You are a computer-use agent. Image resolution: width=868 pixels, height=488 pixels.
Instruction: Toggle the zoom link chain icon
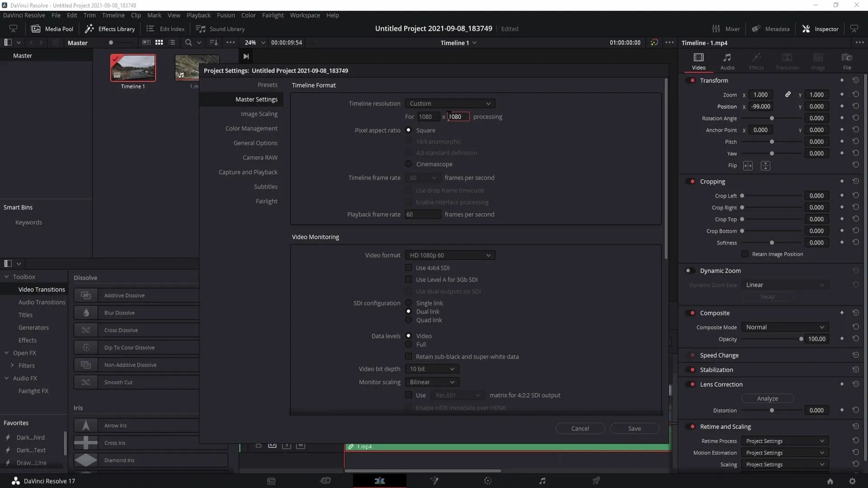click(788, 94)
